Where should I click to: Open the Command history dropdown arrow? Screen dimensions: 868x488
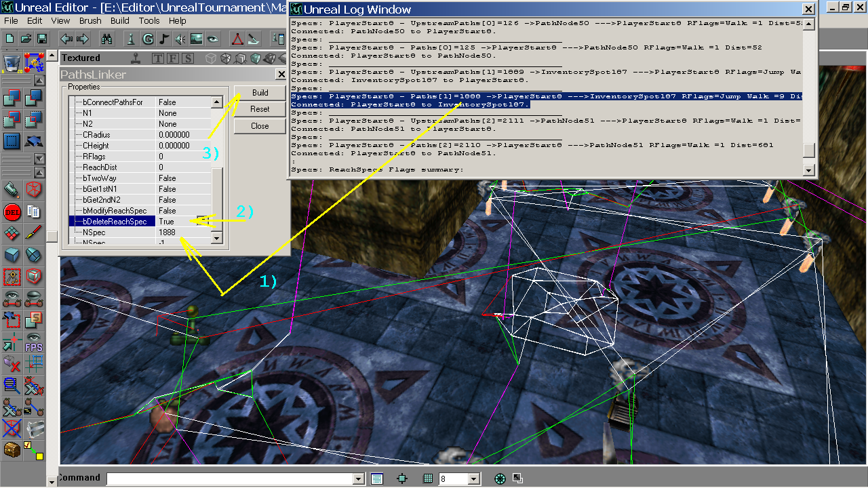tap(359, 479)
